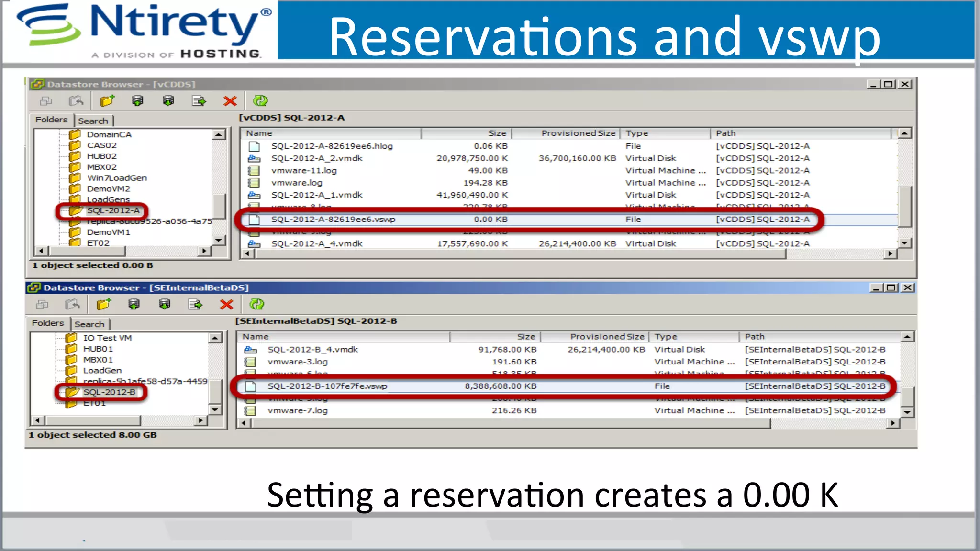Click file icon of SQL-2012-A-82619ee6.hlog
This screenshot has height=551, width=980.
click(254, 146)
